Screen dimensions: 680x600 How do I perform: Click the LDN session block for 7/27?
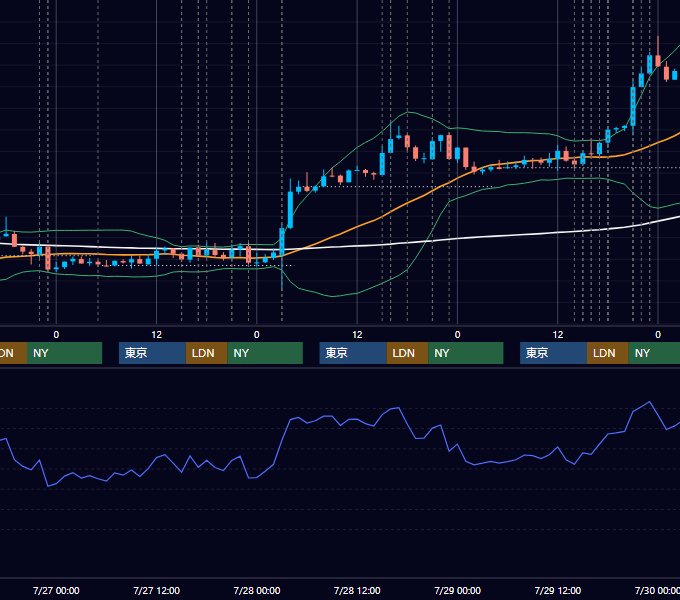(206, 353)
